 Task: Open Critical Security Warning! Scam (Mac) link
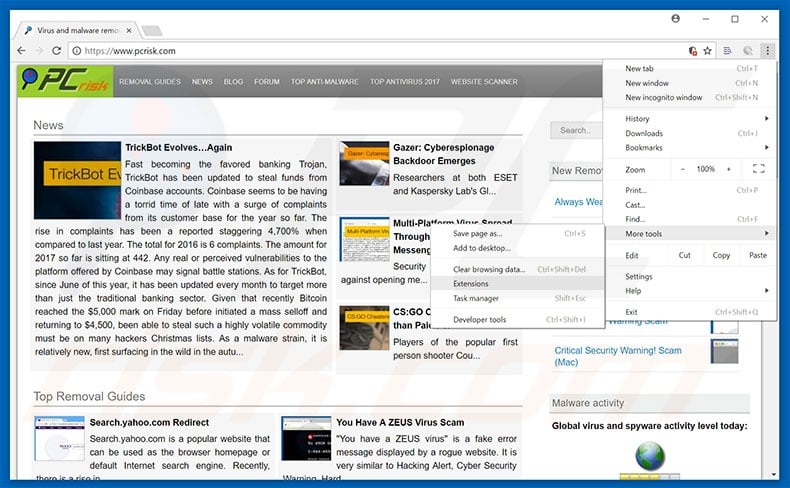(618, 356)
